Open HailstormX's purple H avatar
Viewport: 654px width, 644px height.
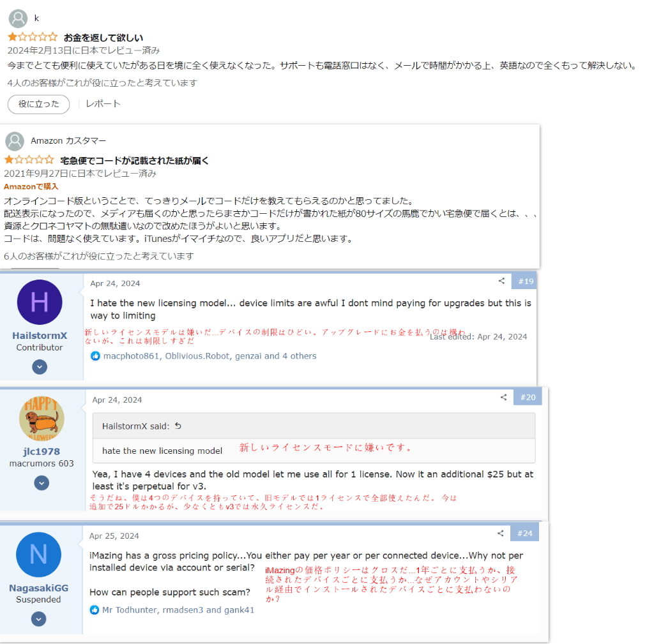[x=40, y=302]
